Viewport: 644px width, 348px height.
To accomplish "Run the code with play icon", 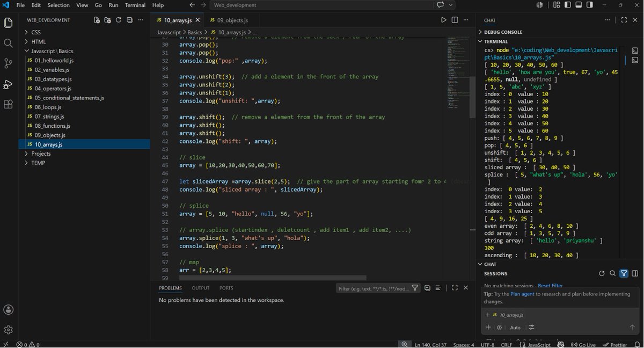I will pos(443,20).
